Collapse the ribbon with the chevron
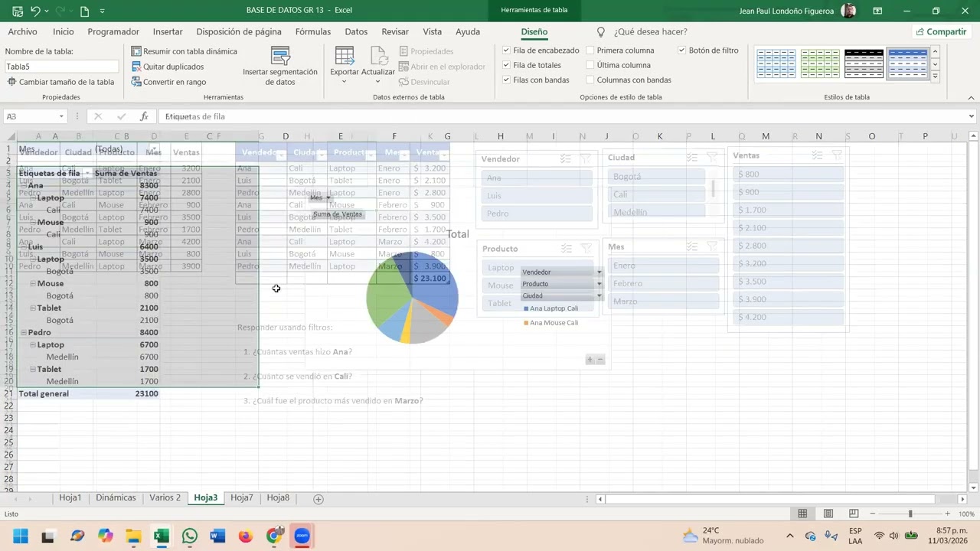The image size is (980, 551). pyautogui.click(x=972, y=97)
